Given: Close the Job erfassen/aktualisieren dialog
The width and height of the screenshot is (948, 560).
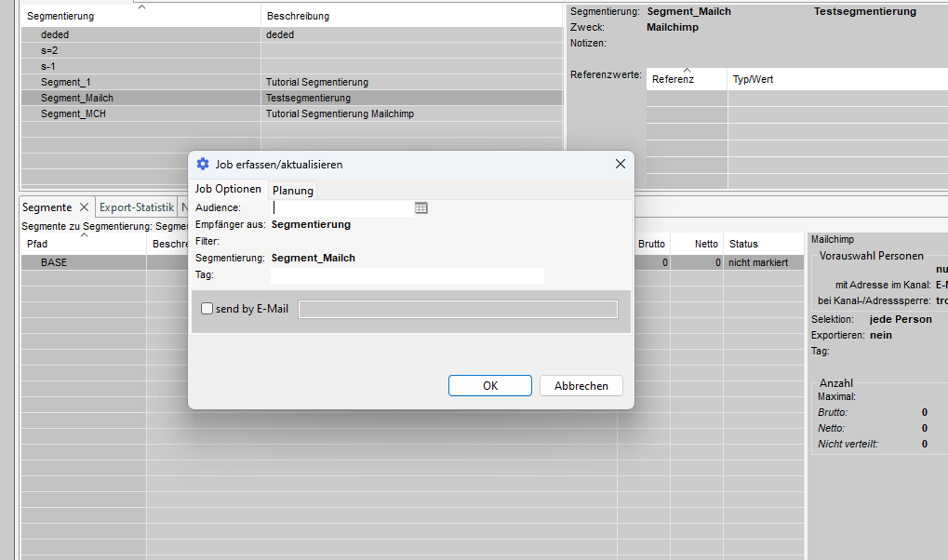Looking at the screenshot, I should pos(621,165).
